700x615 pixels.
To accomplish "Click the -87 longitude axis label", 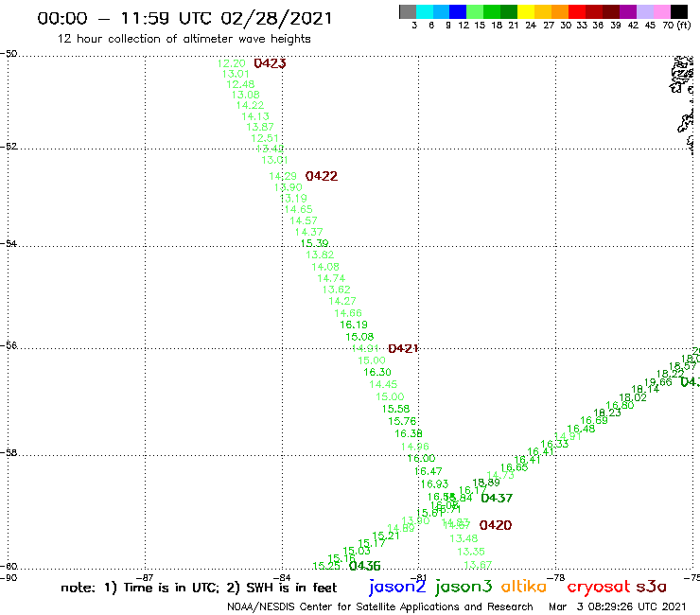I will (145, 577).
